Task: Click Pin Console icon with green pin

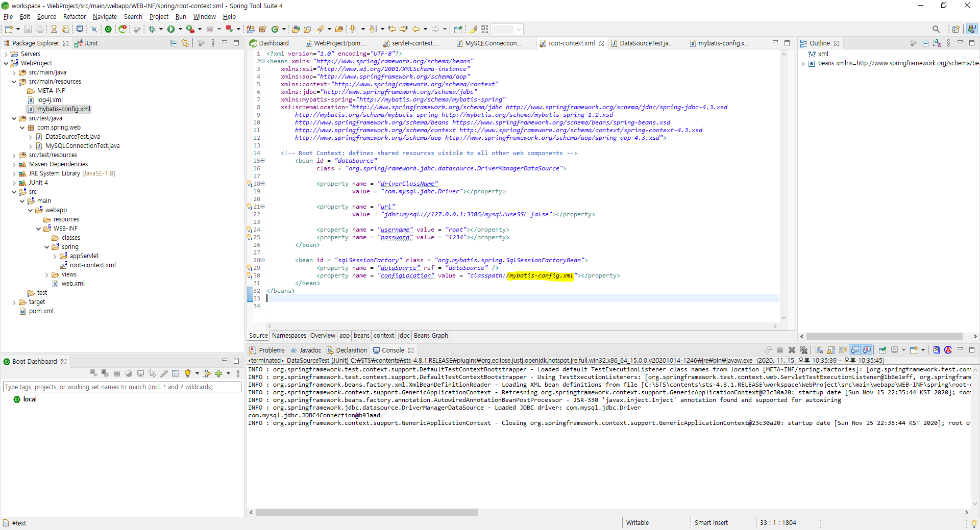Action: 882,350
